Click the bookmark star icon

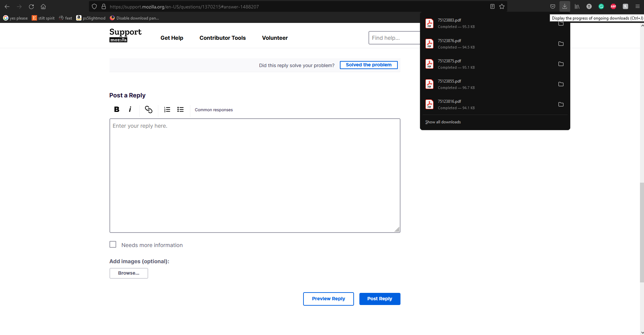pyautogui.click(x=502, y=6)
